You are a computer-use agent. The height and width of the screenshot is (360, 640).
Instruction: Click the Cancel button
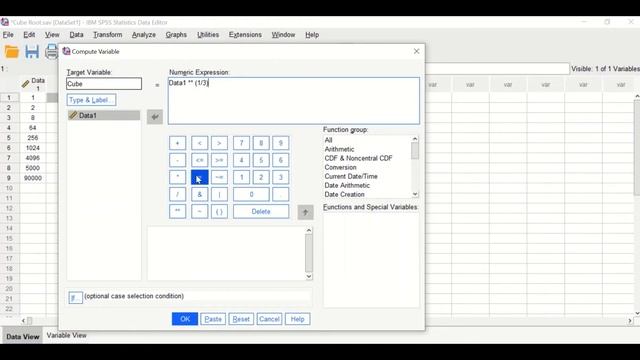[x=269, y=319]
